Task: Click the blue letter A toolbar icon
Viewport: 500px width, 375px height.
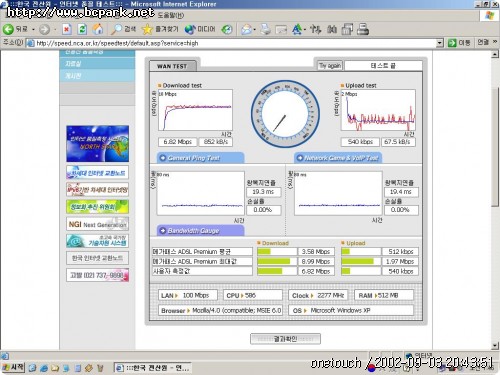Action: [x=296, y=29]
